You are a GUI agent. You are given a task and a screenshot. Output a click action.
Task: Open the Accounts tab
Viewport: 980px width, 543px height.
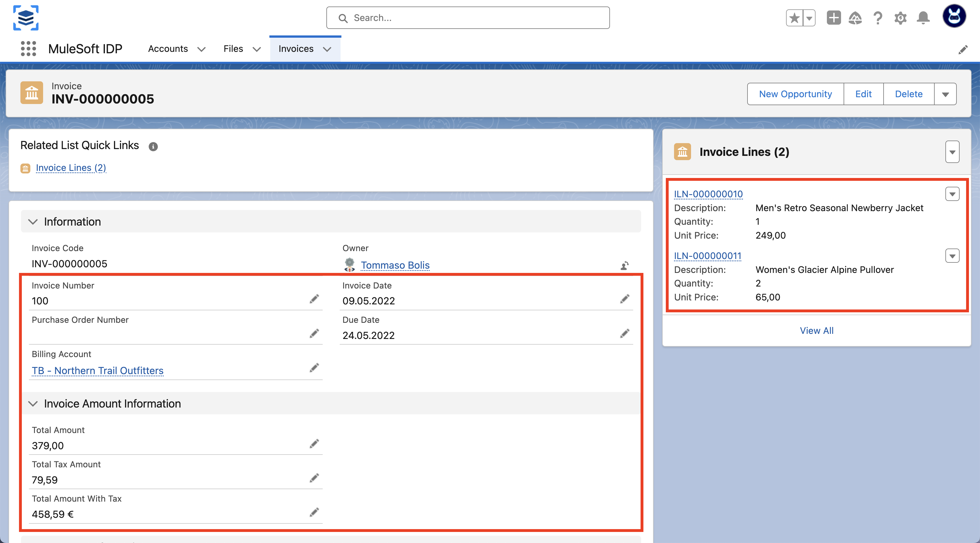[168, 49]
